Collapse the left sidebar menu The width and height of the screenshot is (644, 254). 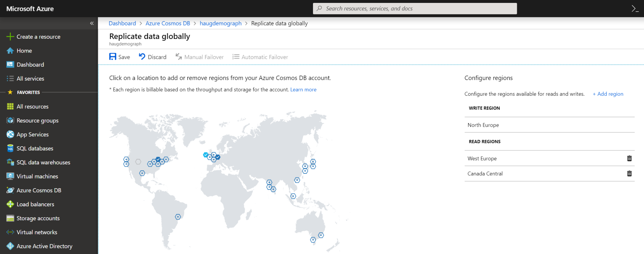click(92, 23)
